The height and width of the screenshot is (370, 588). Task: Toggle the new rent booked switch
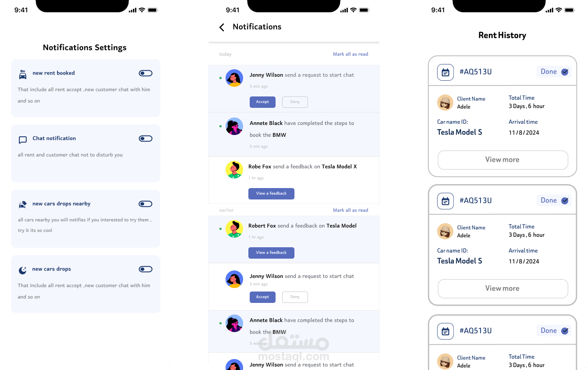[x=146, y=73]
